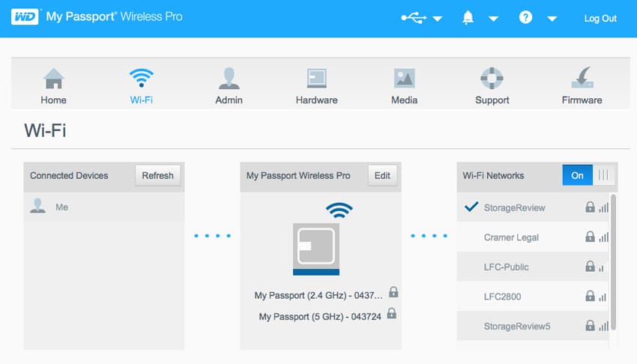
Task: Click the Wi-Fi Networks list scrollbar
Action: (613, 262)
